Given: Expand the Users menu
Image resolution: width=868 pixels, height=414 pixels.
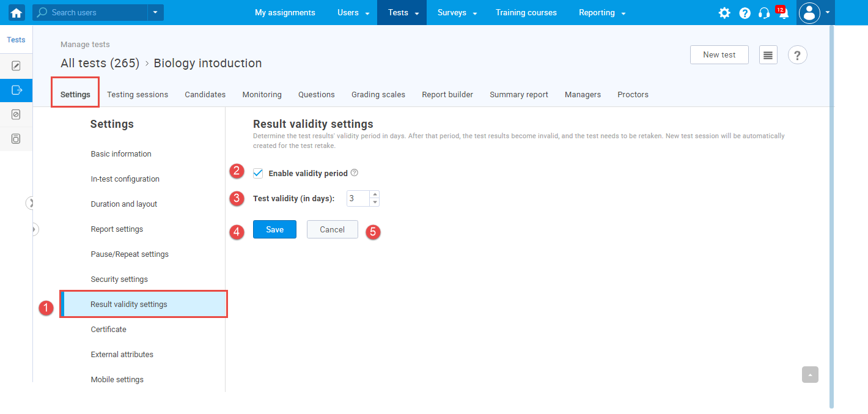Looking at the screenshot, I should tap(353, 12).
